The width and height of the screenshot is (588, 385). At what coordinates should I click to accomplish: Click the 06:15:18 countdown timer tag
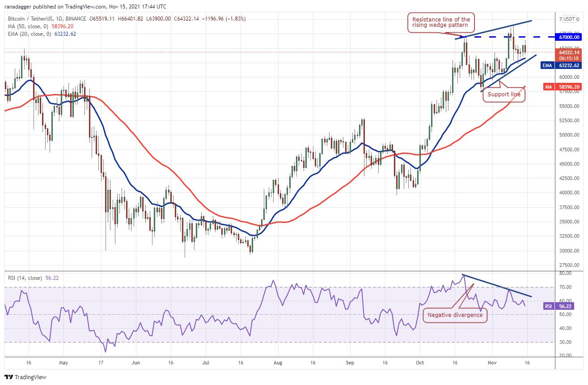[x=569, y=58]
